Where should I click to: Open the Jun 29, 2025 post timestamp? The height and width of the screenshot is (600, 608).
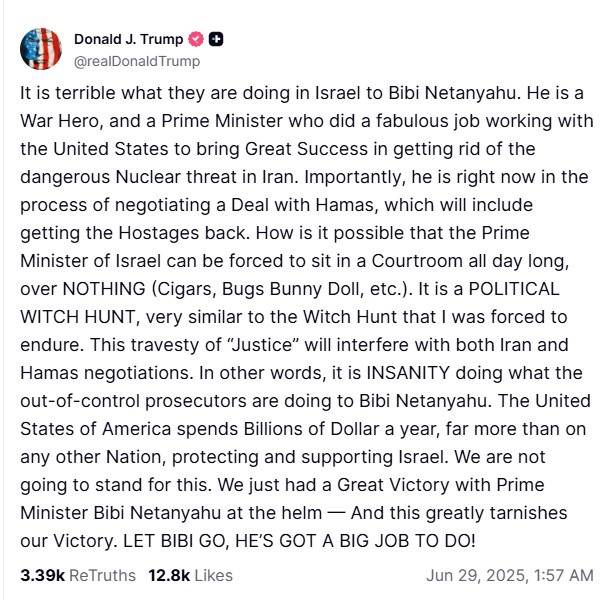click(509, 575)
